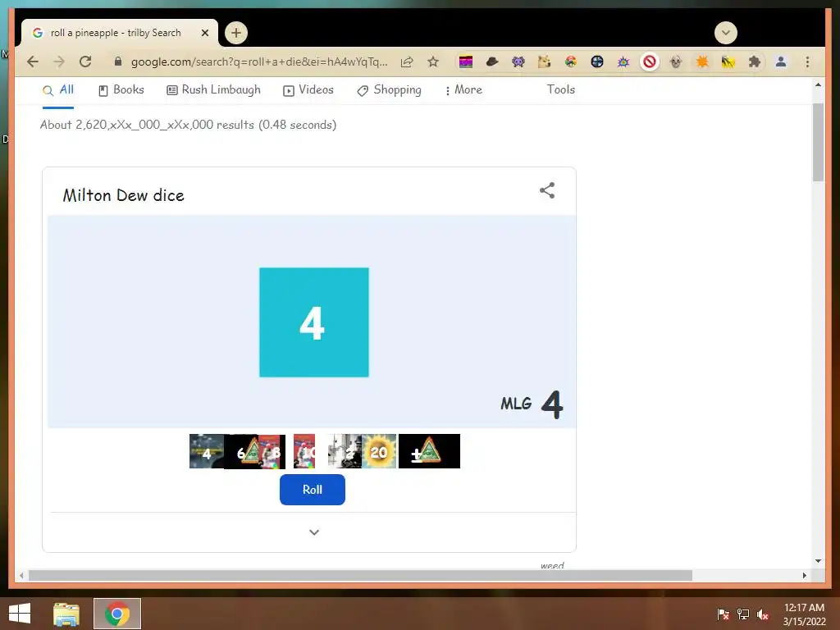
Task: Open Chrome's three-dot menu
Action: tap(807, 62)
